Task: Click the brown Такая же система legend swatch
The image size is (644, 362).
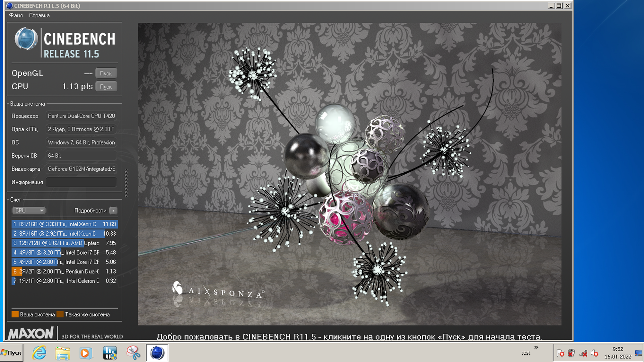Action: 60,314
